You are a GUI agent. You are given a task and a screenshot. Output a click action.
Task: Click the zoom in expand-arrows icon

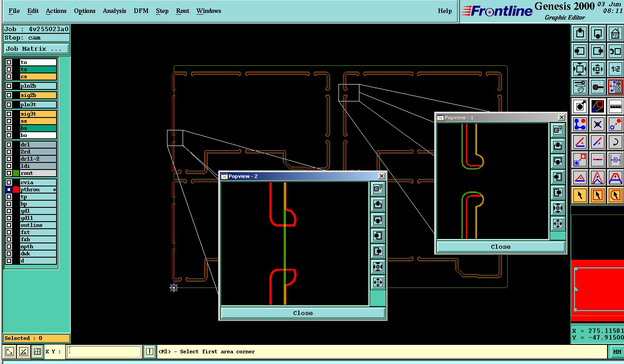tap(579, 69)
